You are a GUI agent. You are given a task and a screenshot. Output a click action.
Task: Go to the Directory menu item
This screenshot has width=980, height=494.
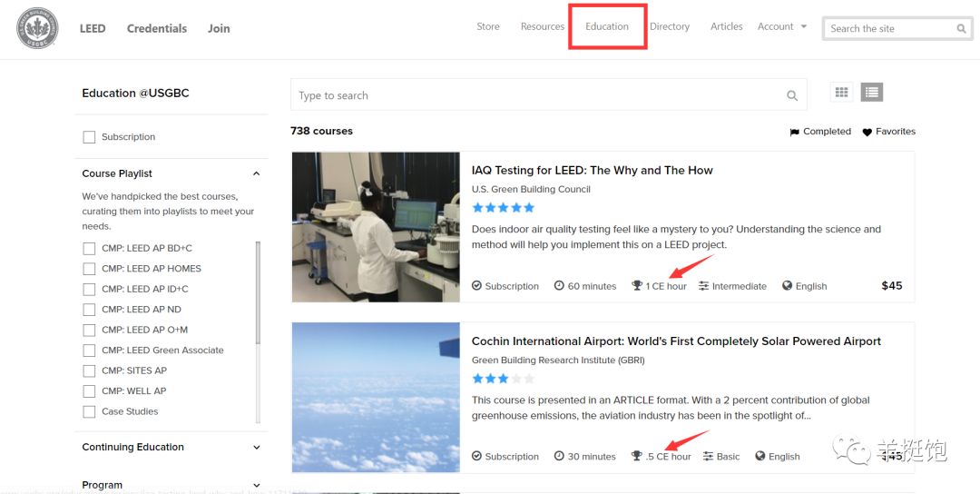pos(670,27)
